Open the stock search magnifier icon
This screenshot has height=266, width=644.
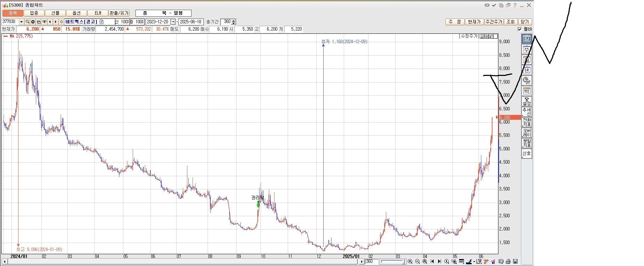click(27, 22)
